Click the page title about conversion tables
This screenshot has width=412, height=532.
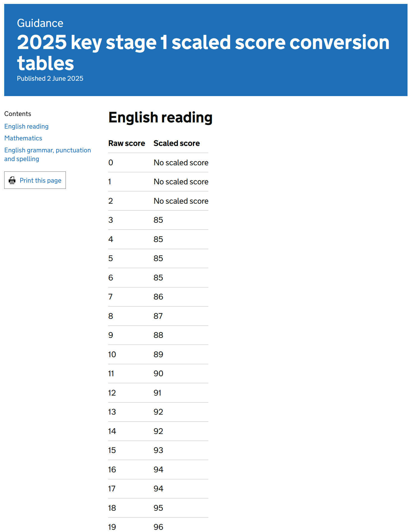[x=203, y=52]
